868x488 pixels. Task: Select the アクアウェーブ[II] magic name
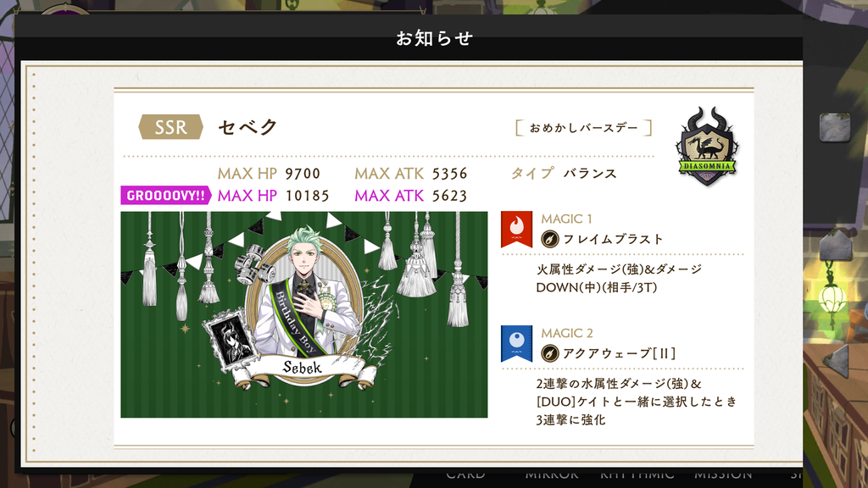click(x=619, y=353)
